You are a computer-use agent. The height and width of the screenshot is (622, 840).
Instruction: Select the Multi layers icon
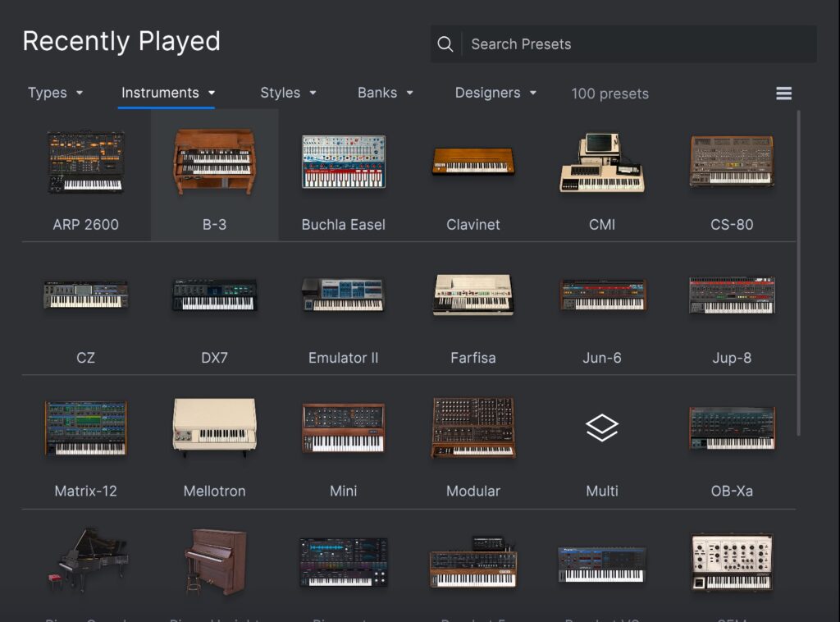tap(602, 428)
